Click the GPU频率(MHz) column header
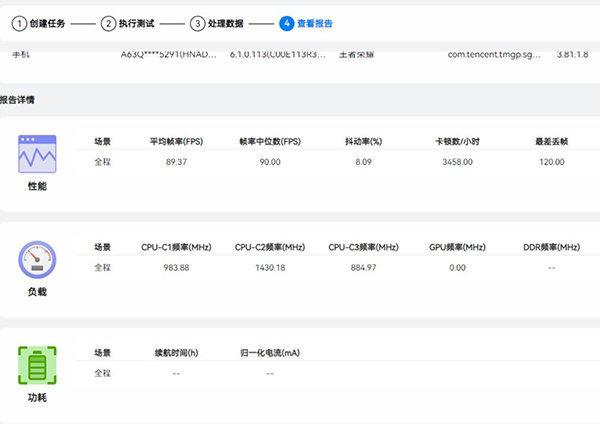Viewport: 600px width, 424px height. [x=457, y=247]
